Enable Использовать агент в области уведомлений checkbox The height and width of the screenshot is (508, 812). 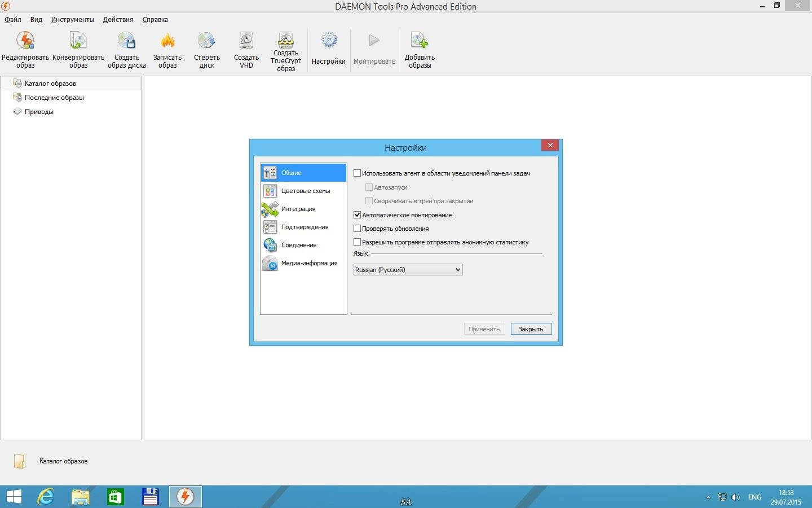[357, 173]
